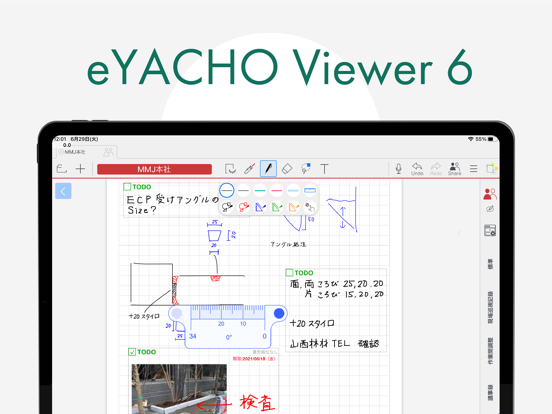Select the light blue line style
552x414 pixels.
click(293, 190)
